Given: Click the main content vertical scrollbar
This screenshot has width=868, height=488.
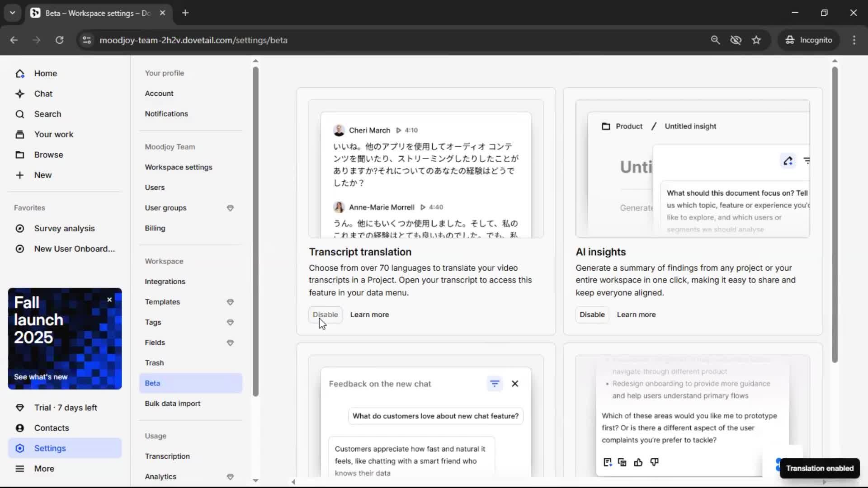Looking at the screenshot, I should (x=835, y=215).
